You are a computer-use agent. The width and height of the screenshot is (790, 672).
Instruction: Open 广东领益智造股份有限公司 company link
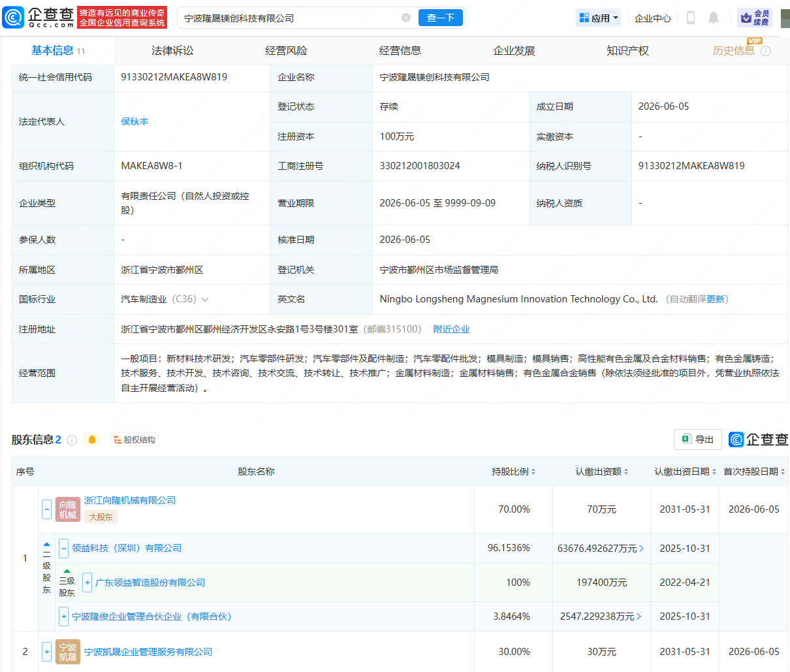tap(150, 583)
